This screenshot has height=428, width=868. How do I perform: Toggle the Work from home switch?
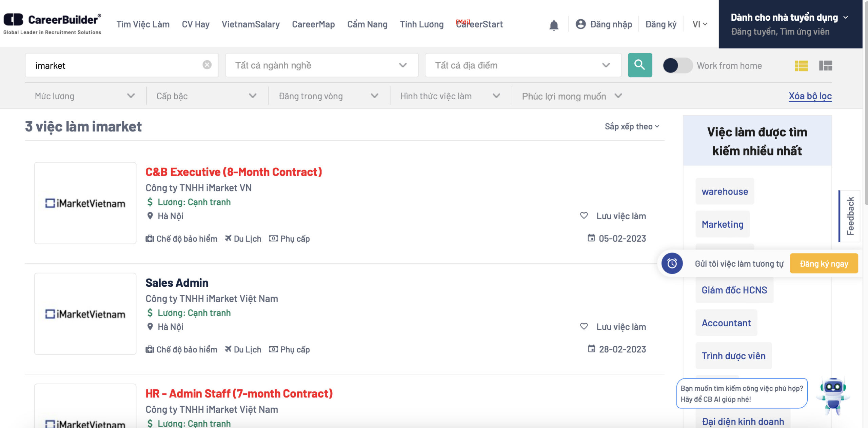click(677, 65)
